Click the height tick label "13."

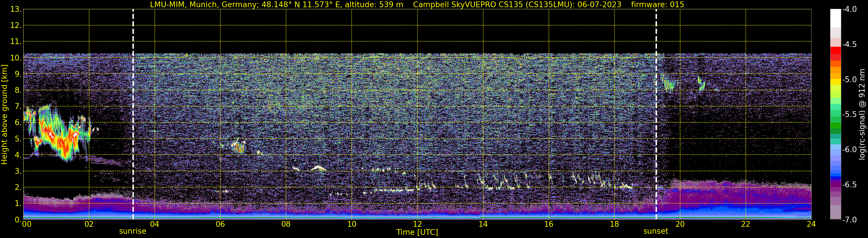(x=16, y=10)
